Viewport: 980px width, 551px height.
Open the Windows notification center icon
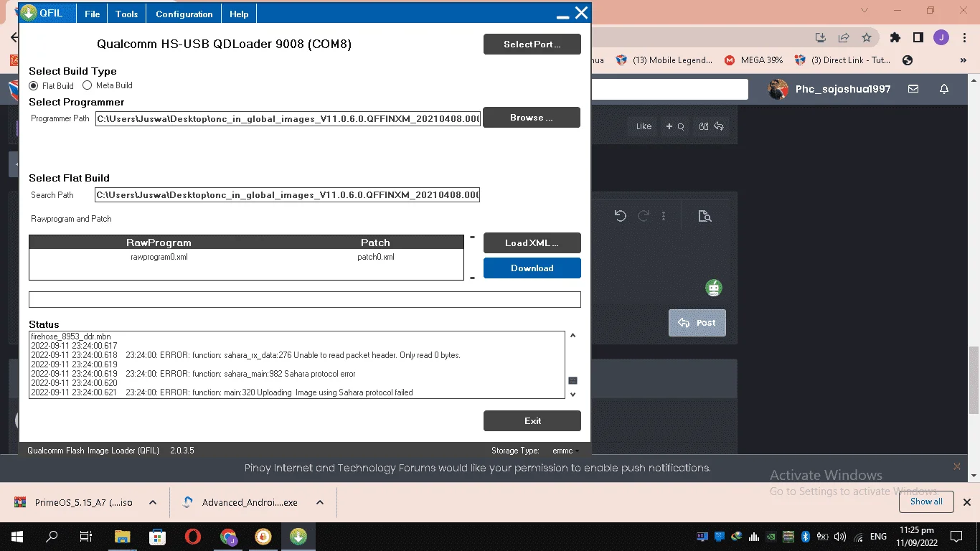(956, 537)
